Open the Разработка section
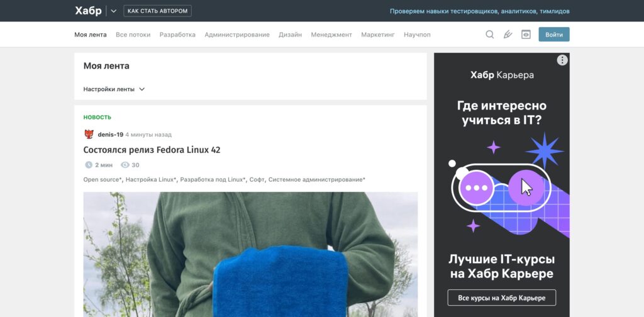The height and width of the screenshot is (317, 644). [x=177, y=35]
